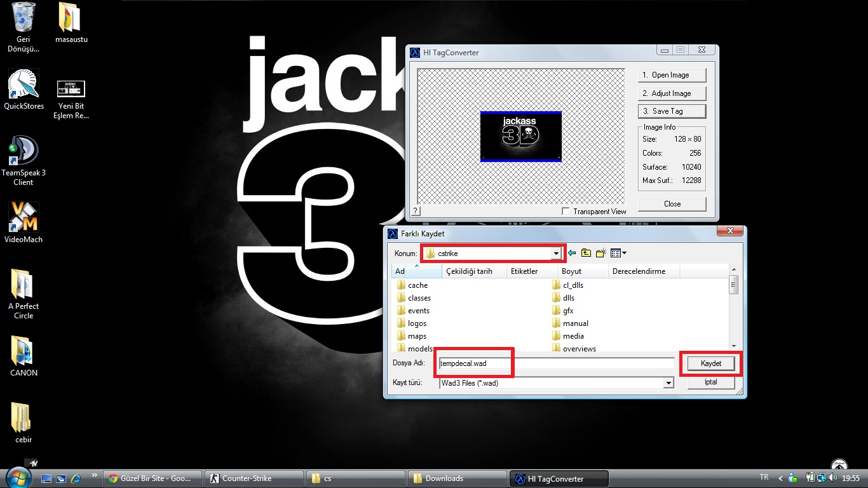
Task: Click the question mark help button
Action: (416, 211)
